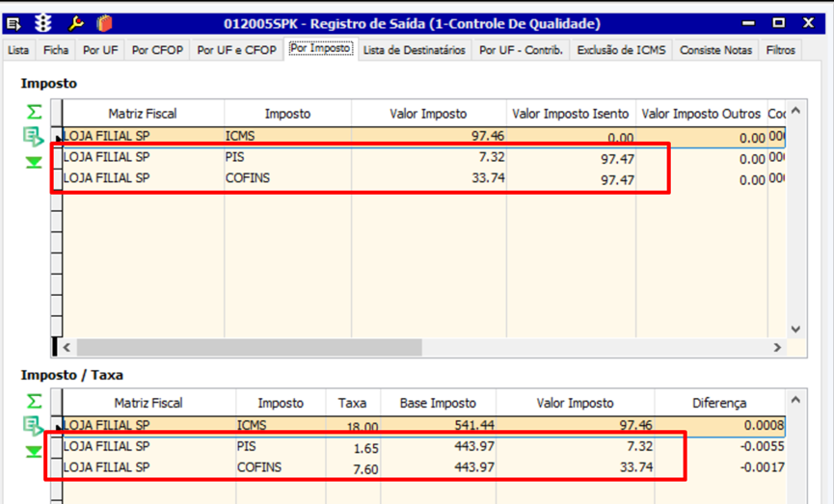The height and width of the screenshot is (504, 834).
Task: Click the 18.00 tax rate cell
Action: click(363, 427)
